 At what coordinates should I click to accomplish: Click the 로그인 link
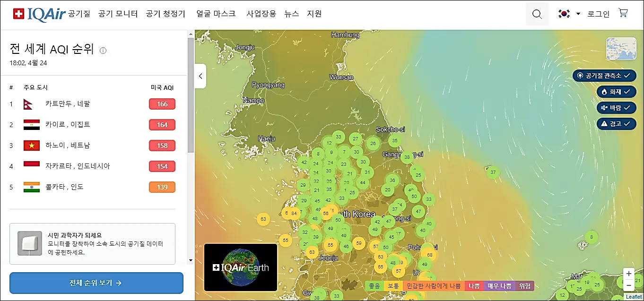coord(598,14)
